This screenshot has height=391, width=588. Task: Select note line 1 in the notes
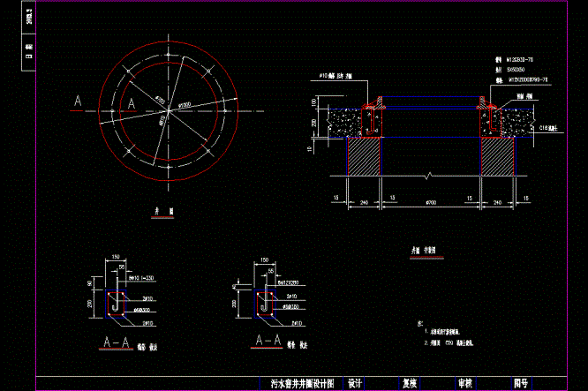click(x=442, y=332)
